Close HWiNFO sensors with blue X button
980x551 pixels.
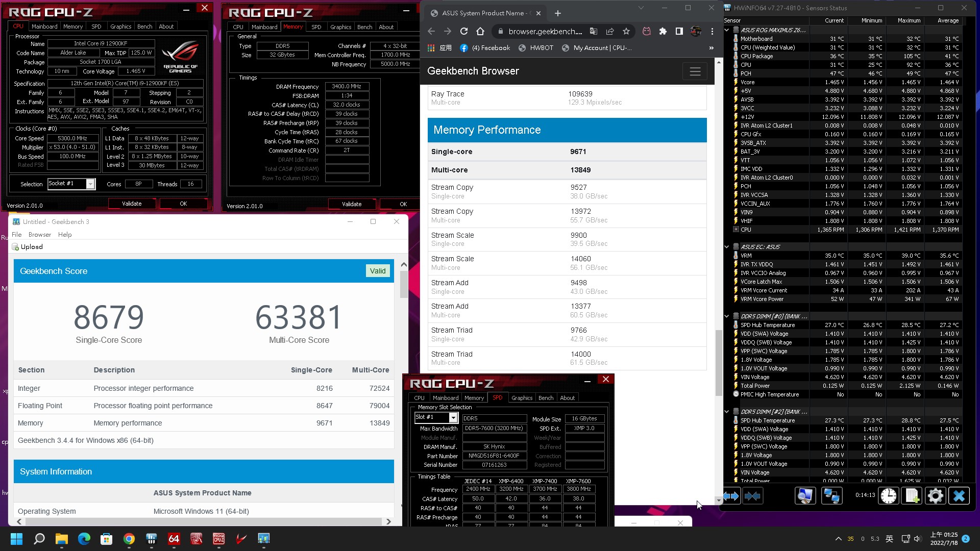tap(959, 496)
